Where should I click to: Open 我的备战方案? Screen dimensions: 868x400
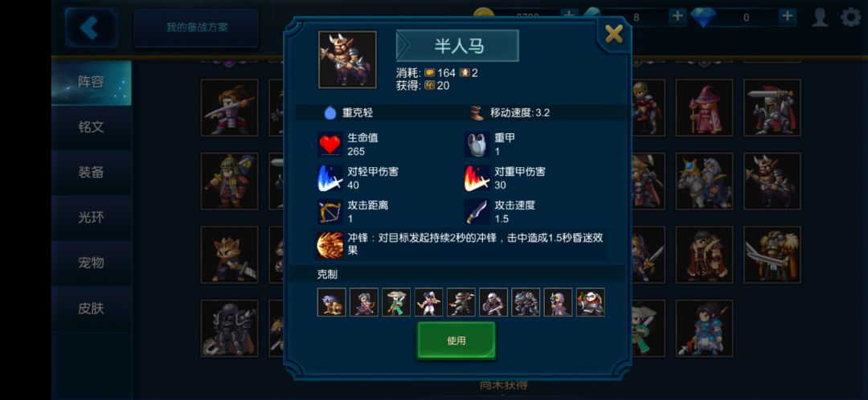197,27
